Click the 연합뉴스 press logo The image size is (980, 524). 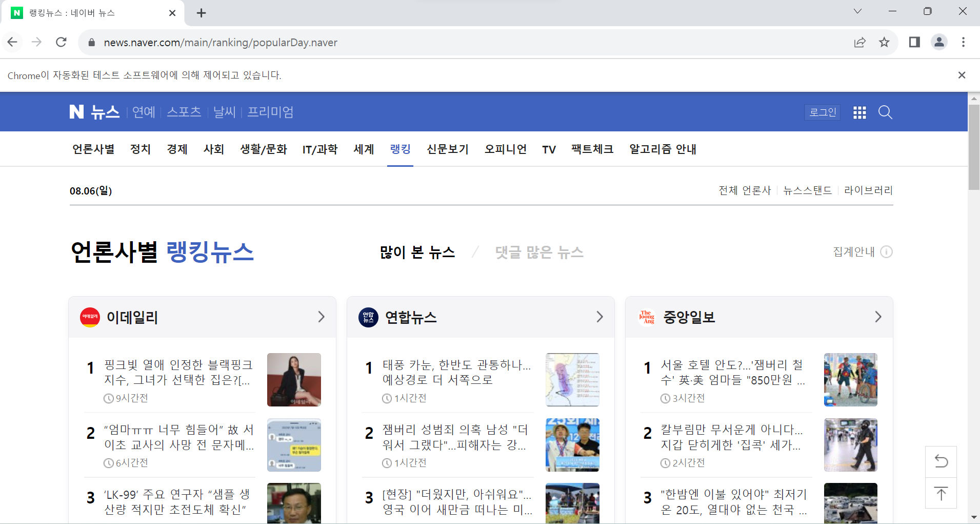pyautogui.click(x=368, y=317)
